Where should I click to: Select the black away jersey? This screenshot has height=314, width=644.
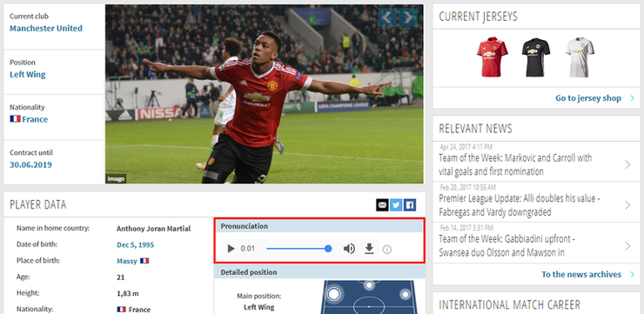point(536,57)
